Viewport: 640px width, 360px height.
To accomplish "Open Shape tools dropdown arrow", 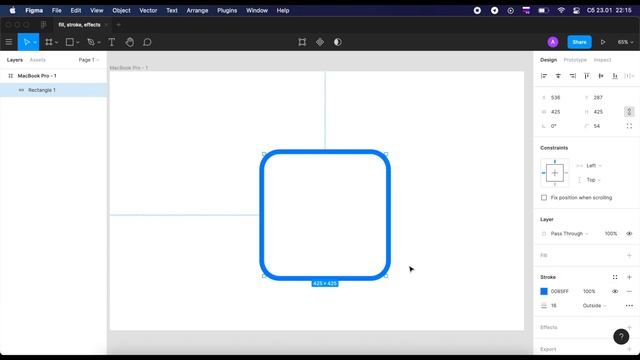I will point(78,42).
